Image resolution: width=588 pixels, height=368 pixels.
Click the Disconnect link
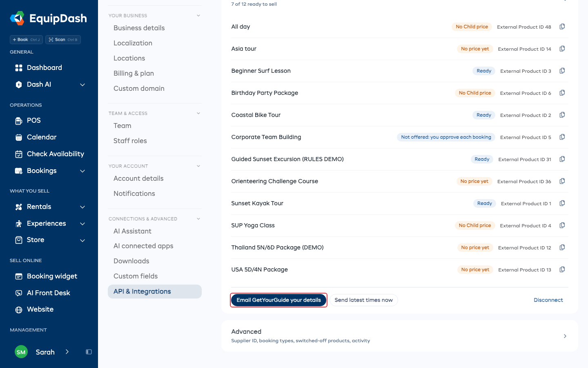[548, 300]
